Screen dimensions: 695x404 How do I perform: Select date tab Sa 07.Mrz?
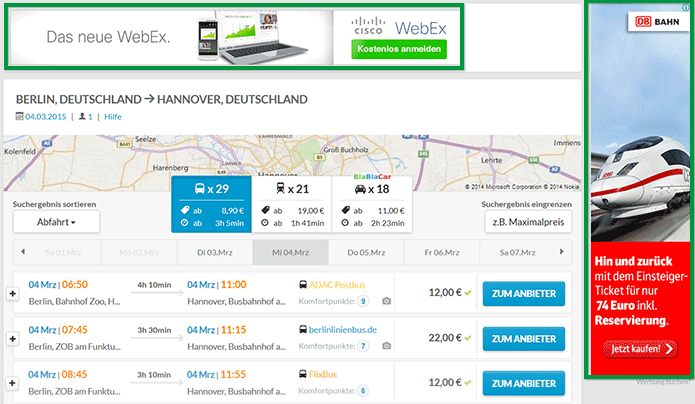517,252
